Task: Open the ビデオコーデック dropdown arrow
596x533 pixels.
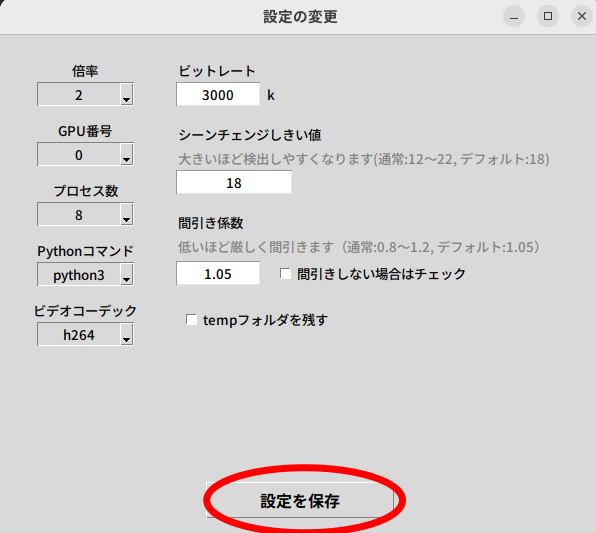Action: point(127,335)
